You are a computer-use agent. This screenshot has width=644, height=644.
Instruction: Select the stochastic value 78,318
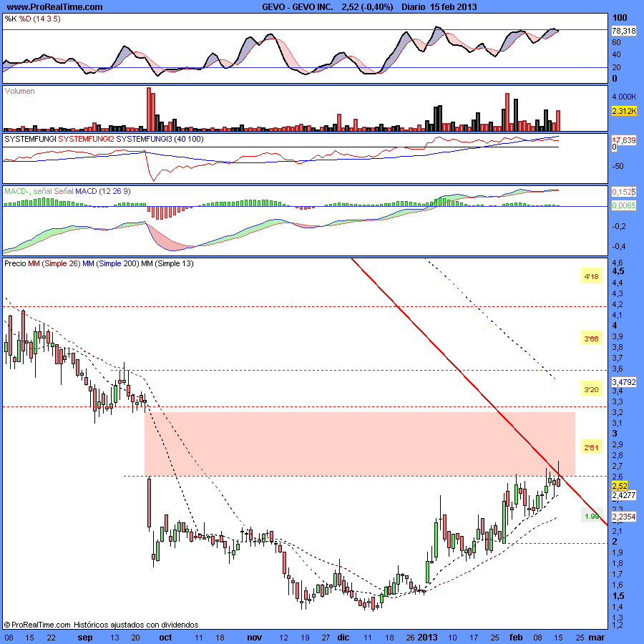click(x=623, y=31)
